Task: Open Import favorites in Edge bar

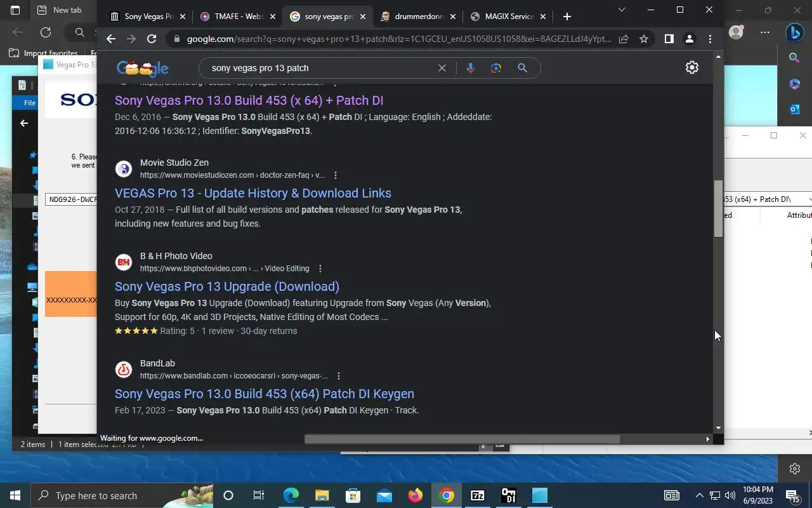Action: [x=44, y=53]
